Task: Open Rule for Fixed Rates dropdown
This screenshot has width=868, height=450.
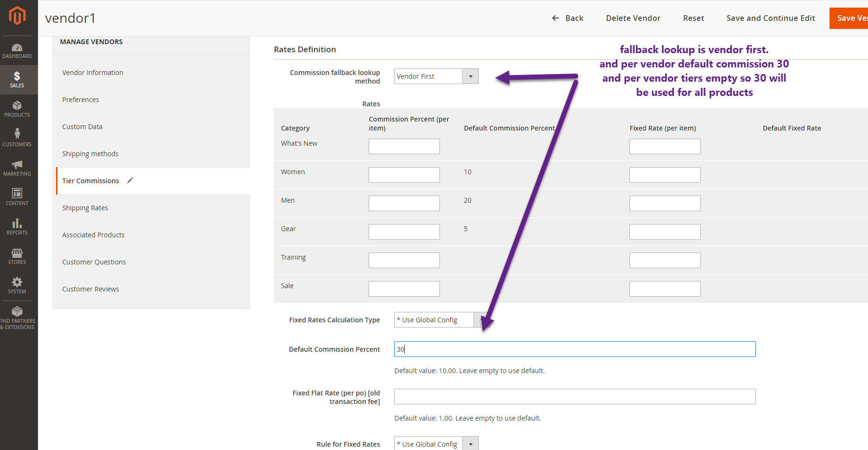Action: [436, 444]
